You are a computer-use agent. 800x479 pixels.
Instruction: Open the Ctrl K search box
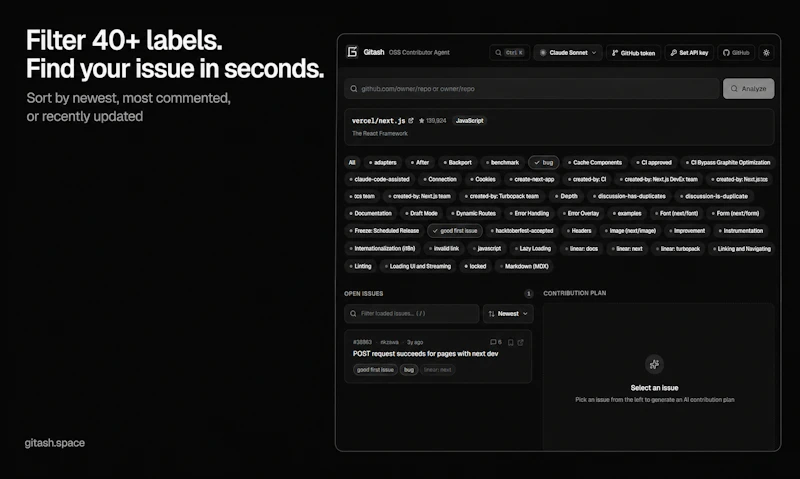[x=509, y=53]
